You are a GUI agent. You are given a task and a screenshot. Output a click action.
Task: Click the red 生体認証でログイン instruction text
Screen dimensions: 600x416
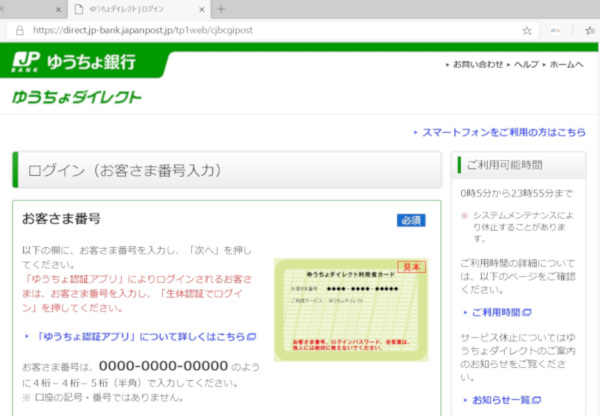click(x=137, y=294)
